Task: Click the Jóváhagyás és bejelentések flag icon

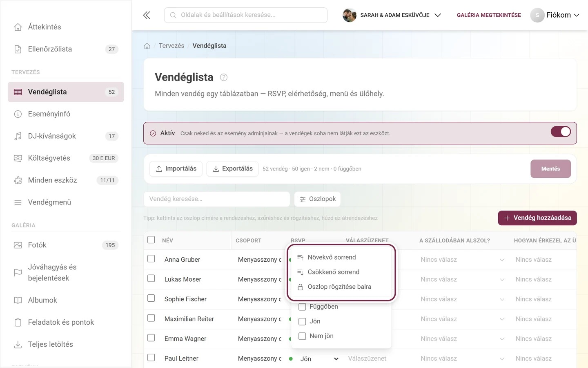Action: click(18, 273)
